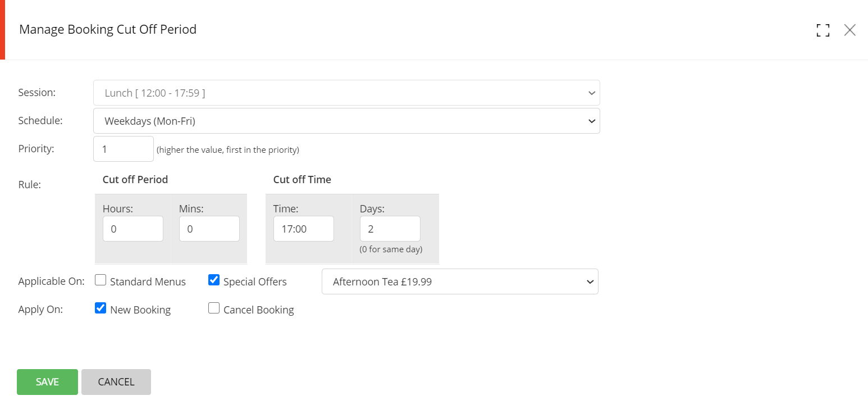Click the 'Manage Booking Cut Off Period' title

108,29
